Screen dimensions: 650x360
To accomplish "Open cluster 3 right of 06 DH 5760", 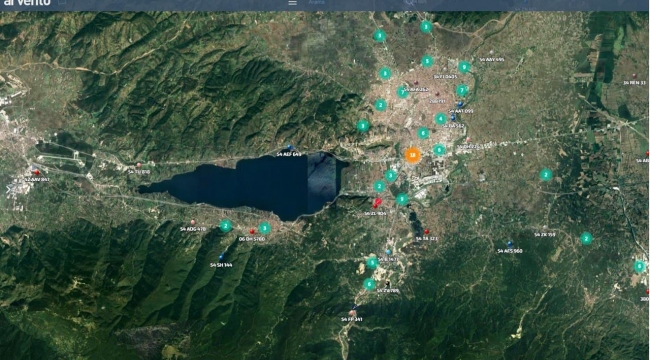I will (x=264, y=228).
